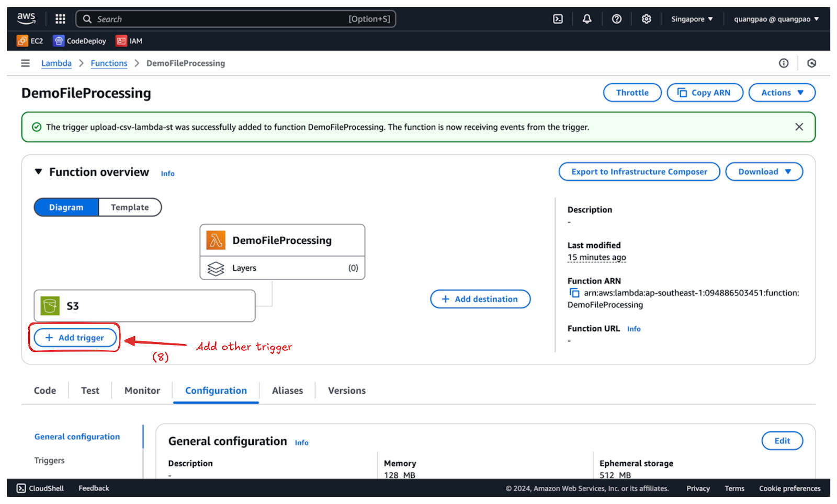This screenshot has height=504, width=837.
Task: Switch to the Template view toggle
Action: 130,208
